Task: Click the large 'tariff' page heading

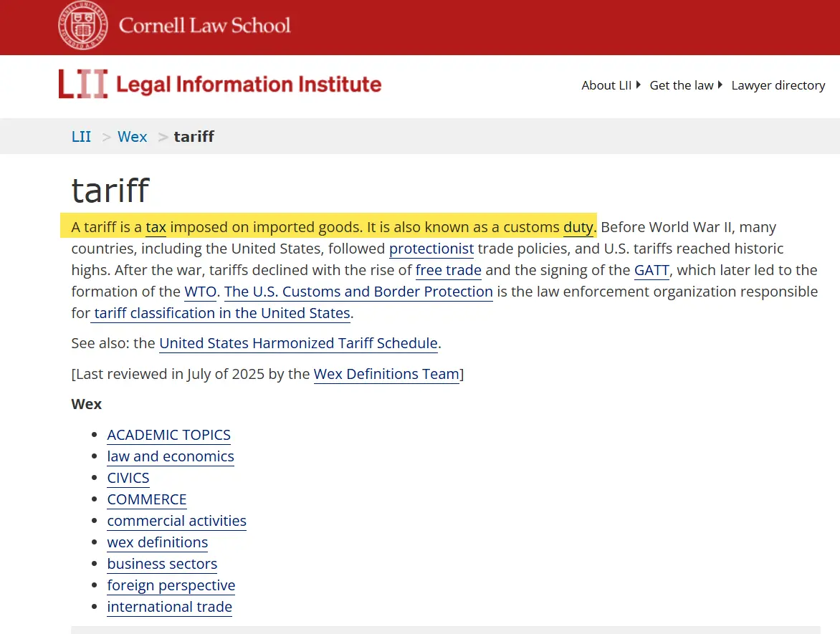Action: pyautogui.click(x=110, y=190)
